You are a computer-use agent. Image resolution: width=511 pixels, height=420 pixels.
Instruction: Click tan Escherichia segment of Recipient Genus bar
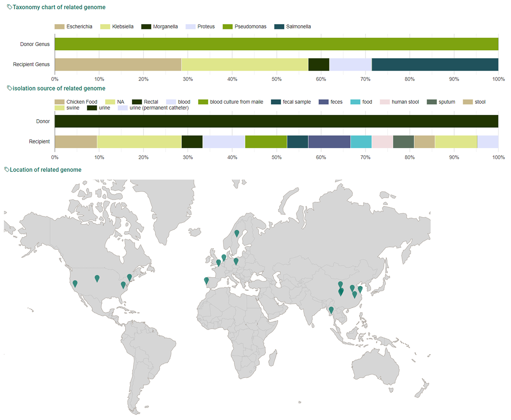[118, 65]
